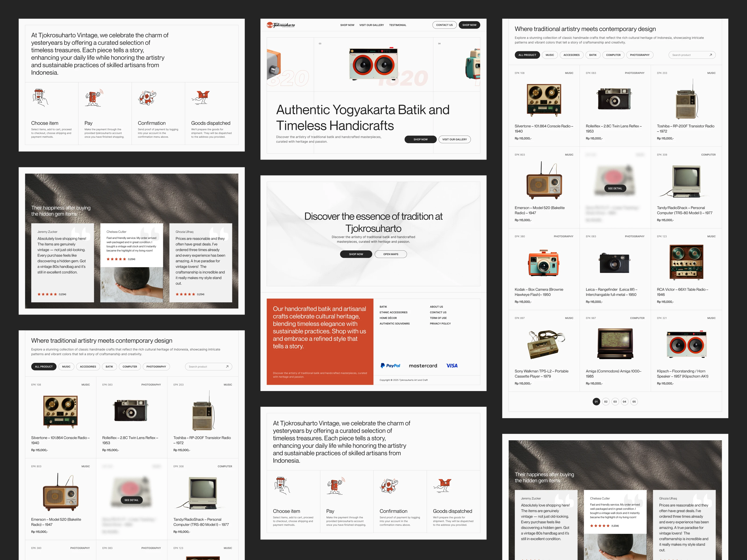Viewport: 747px width, 560px height.
Task: Go to pagination page 04
Action: (624, 402)
